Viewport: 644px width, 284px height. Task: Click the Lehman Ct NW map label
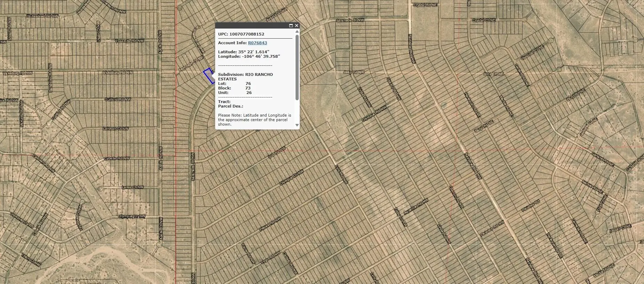[x=116, y=129]
